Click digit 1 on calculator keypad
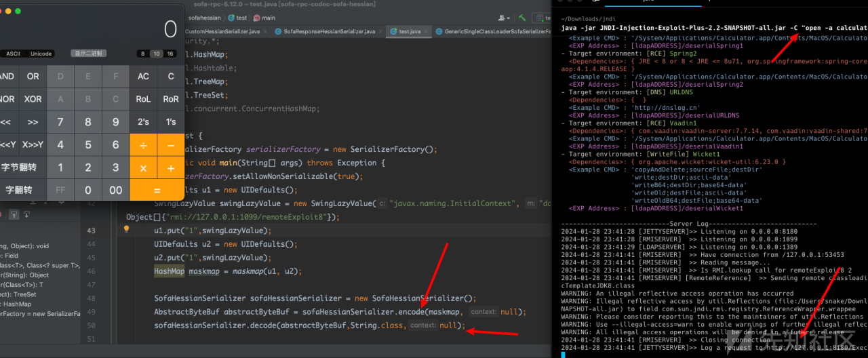868x358 pixels. [60, 167]
